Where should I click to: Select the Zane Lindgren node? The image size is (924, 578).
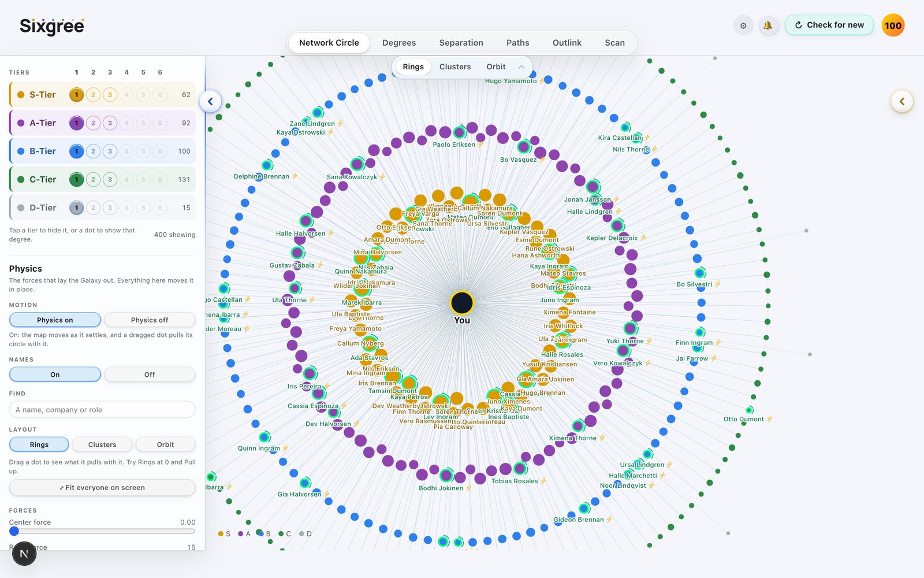point(318,113)
